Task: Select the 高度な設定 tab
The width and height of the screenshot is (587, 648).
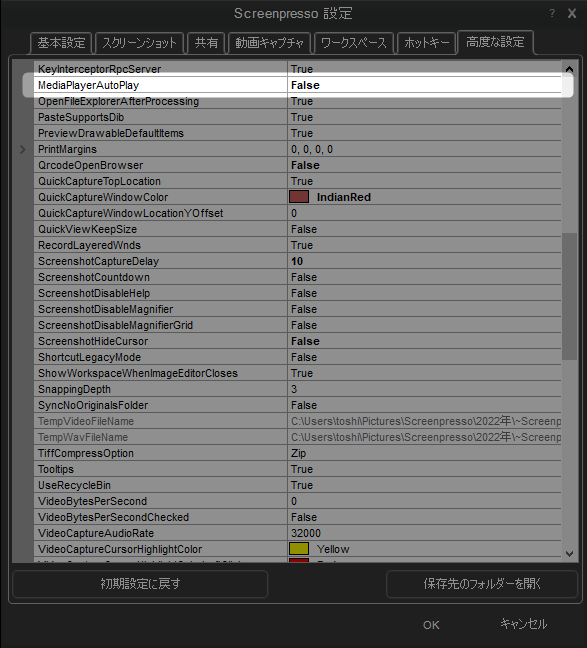Action: click(x=495, y=42)
